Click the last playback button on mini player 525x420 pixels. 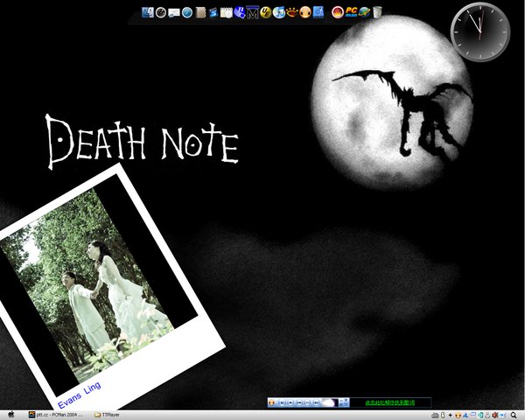point(316,402)
